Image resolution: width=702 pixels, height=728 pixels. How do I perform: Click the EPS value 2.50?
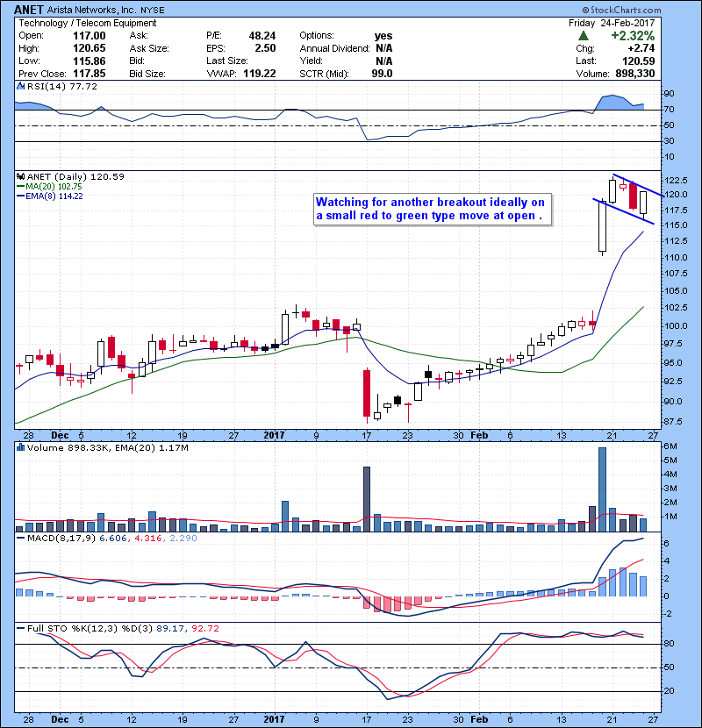tap(265, 48)
